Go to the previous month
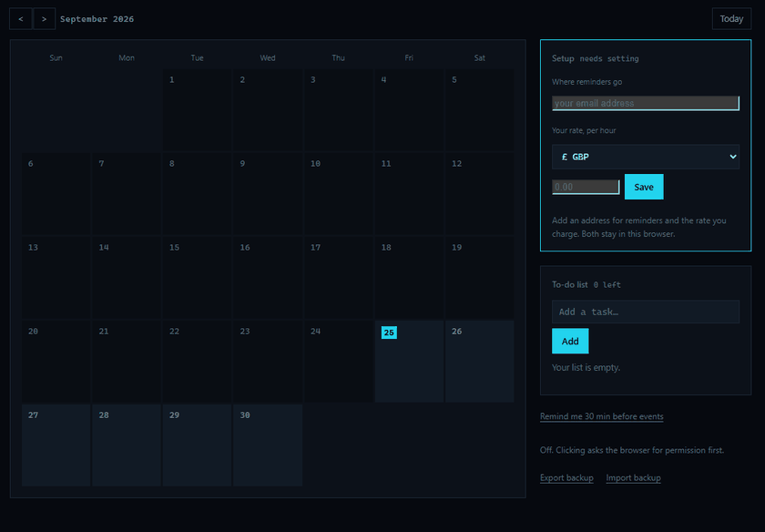The height and width of the screenshot is (532, 765). (x=20, y=19)
